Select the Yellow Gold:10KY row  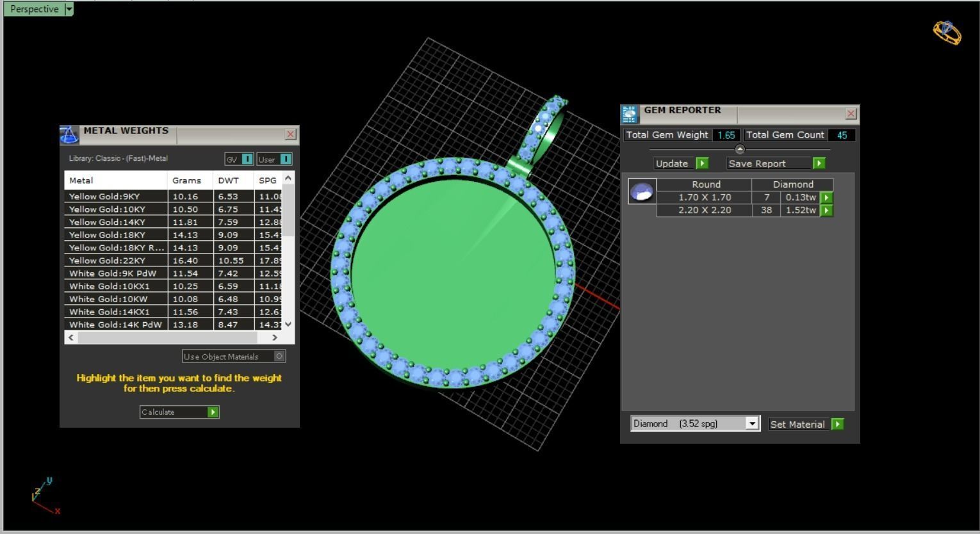[x=173, y=209]
